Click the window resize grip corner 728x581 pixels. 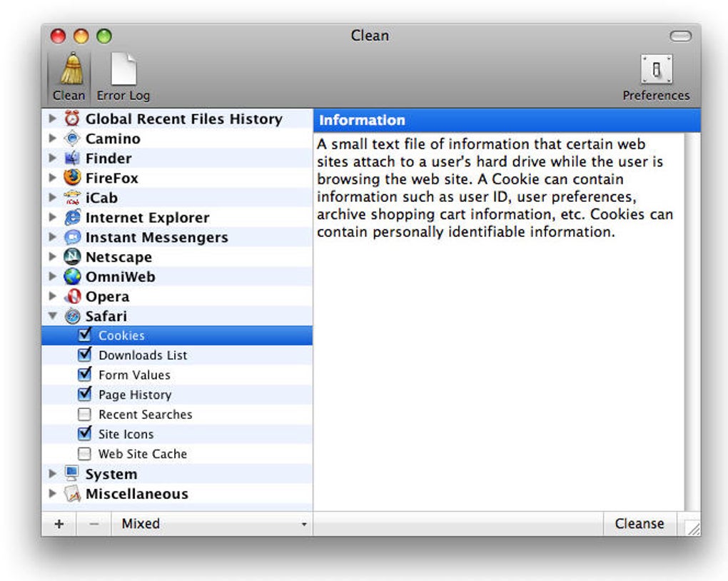[693, 527]
